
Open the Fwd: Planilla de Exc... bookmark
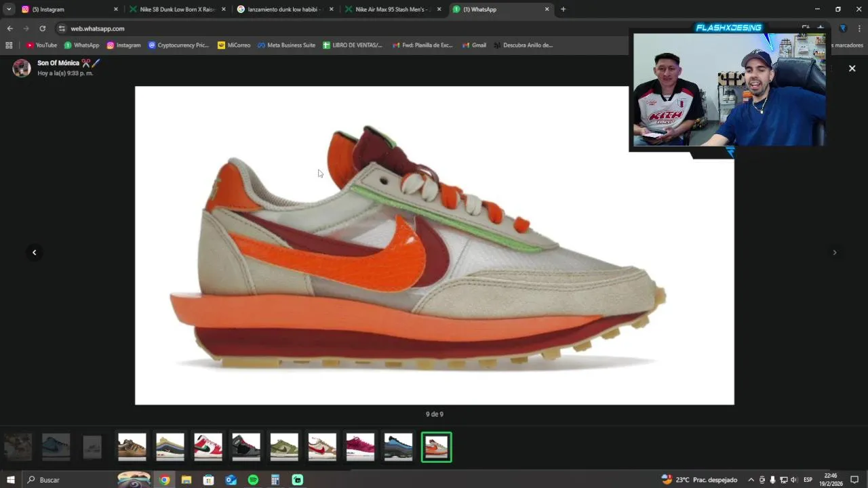[422, 45]
